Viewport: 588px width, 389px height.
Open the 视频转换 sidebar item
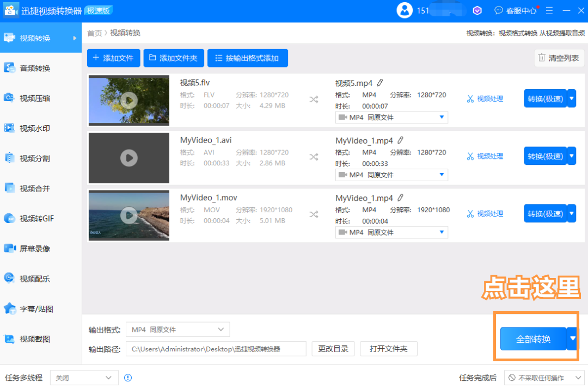[x=40, y=38]
